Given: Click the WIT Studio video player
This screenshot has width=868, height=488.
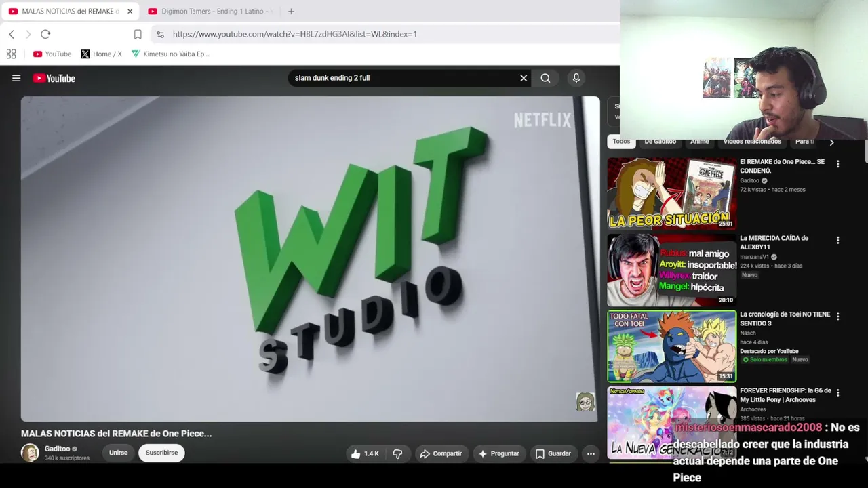Looking at the screenshot, I should coord(310,259).
